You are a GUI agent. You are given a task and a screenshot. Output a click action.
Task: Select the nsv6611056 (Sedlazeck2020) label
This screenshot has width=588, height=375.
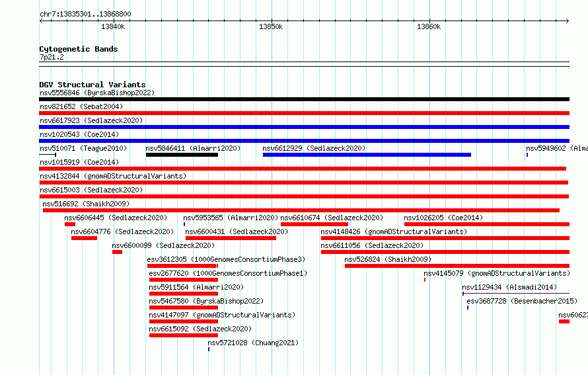click(372, 245)
